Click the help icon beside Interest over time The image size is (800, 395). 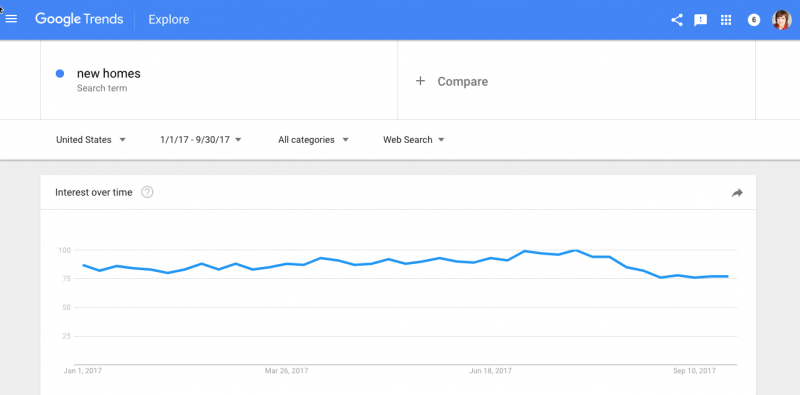[147, 192]
